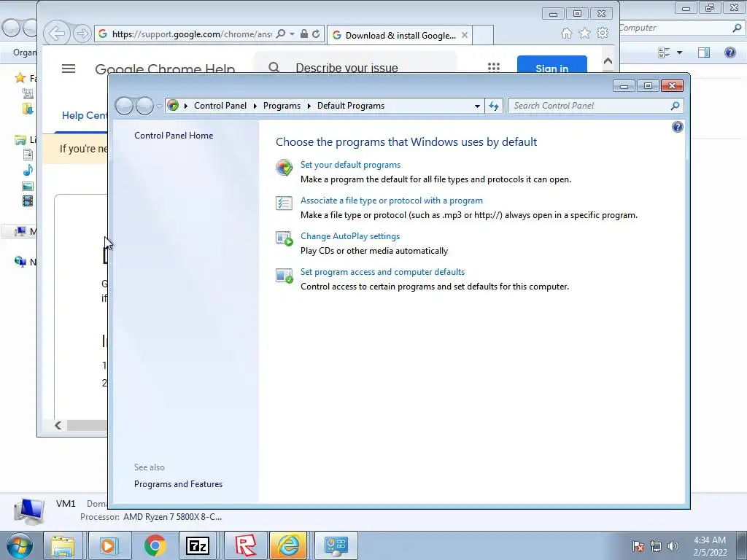Open Action Center flag tray icon
Image resolution: width=747 pixels, height=560 pixels.
638,546
